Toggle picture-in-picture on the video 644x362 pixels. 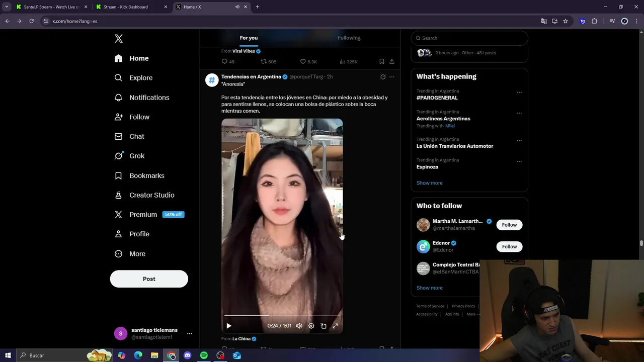324,326
